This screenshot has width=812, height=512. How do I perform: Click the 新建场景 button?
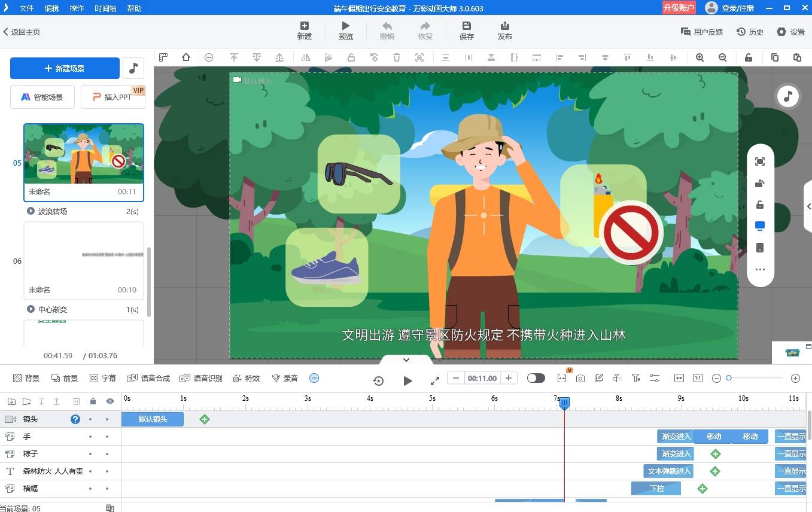[65, 68]
